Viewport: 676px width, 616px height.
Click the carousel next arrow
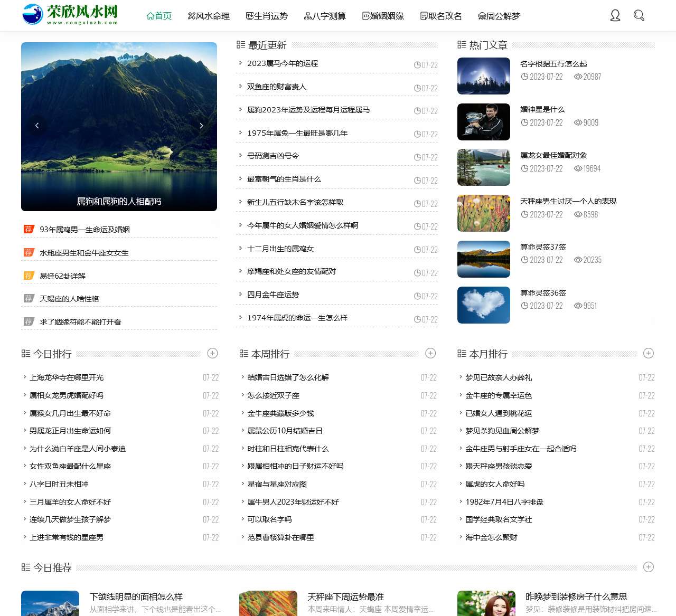[202, 126]
